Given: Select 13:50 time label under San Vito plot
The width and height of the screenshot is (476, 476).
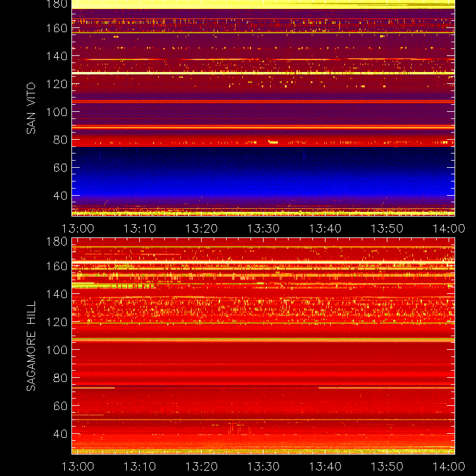Looking at the screenshot, I should [x=387, y=228].
